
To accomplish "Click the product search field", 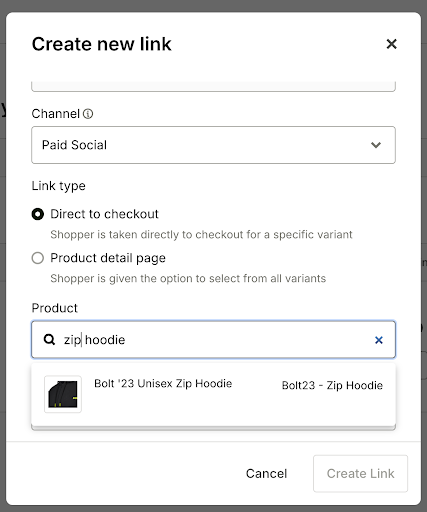I will 213,340.
